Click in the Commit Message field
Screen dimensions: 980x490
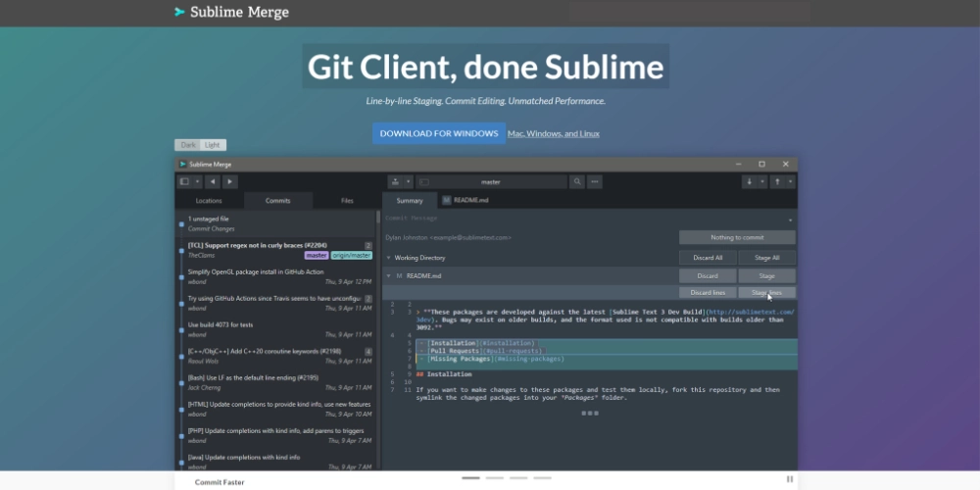(x=581, y=219)
